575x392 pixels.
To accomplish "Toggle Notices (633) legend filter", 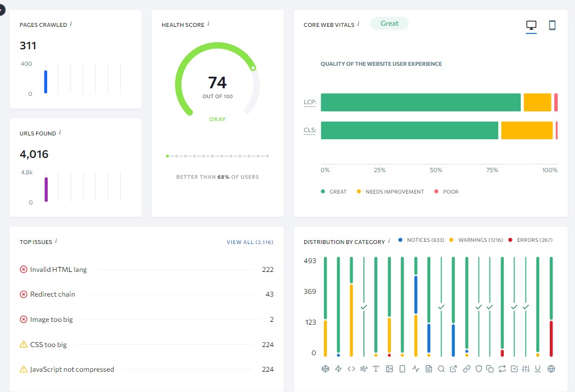I will [x=421, y=240].
